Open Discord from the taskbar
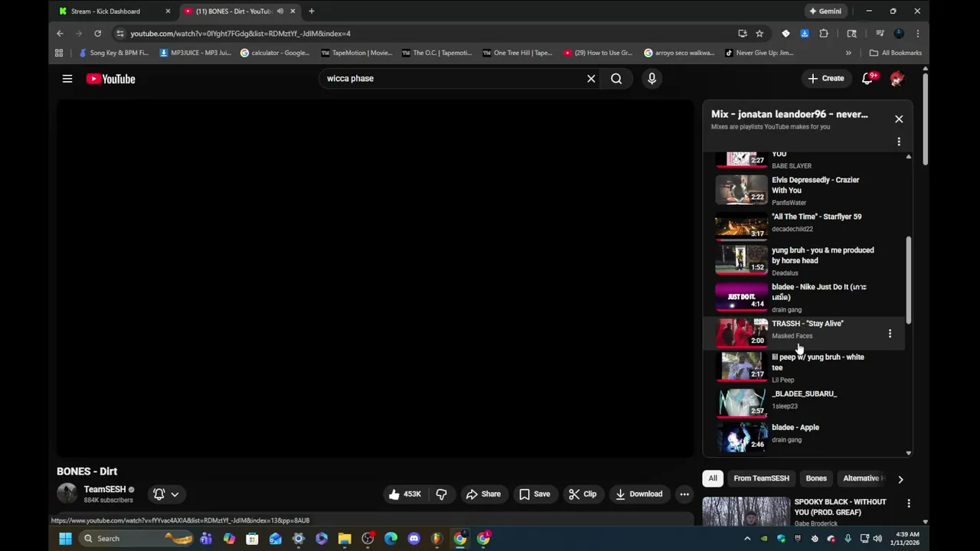Screen dimensions: 980x551 click(414, 539)
